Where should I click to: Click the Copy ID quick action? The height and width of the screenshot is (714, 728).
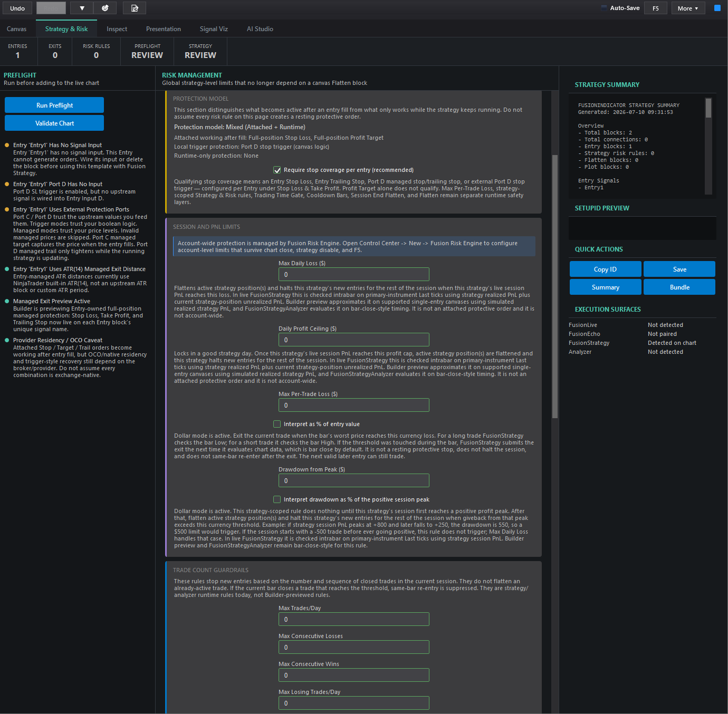pos(605,269)
